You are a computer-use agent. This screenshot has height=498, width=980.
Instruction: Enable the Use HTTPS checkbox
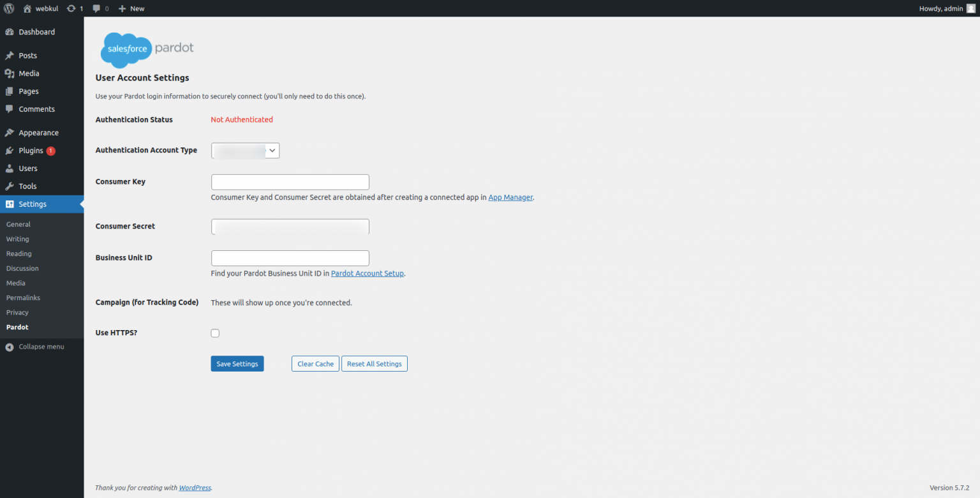click(215, 333)
